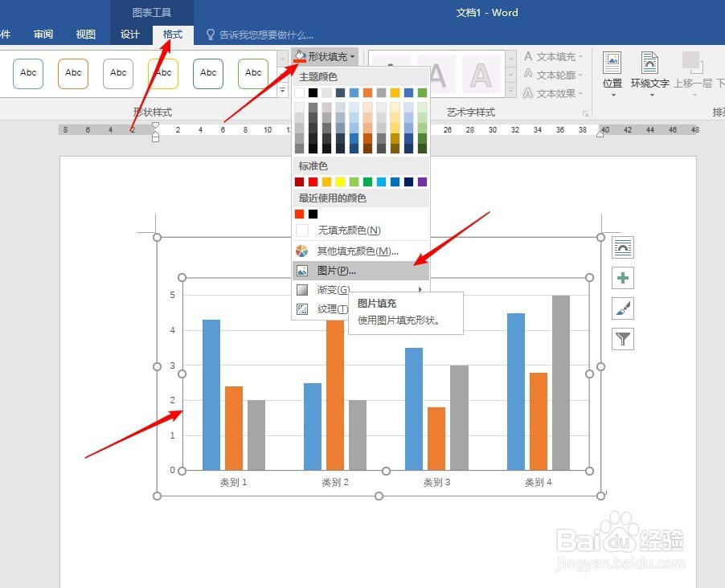Select No Fill (无填充颜色) option
Image resolution: width=725 pixels, height=588 pixels.
[361, 231]
